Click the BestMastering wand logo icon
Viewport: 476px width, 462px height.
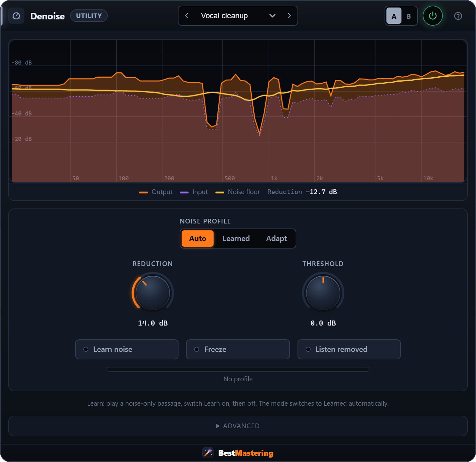pyautogui.click(x=208, y=453)
